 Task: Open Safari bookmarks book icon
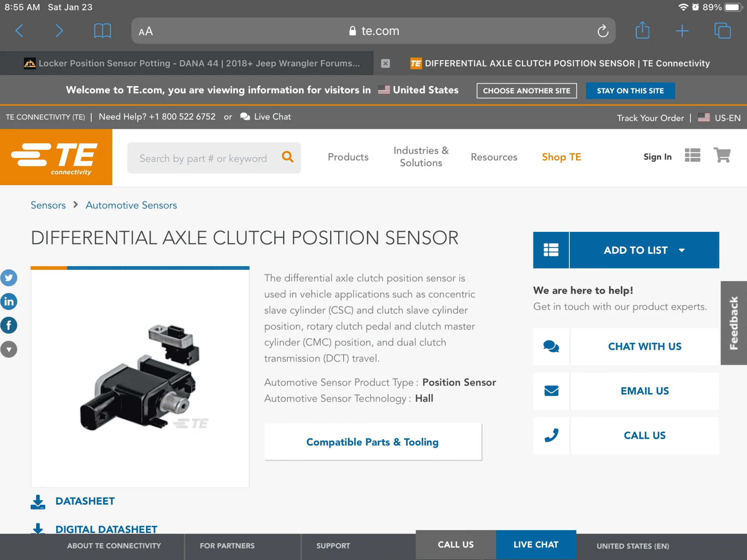pos(102,31)
